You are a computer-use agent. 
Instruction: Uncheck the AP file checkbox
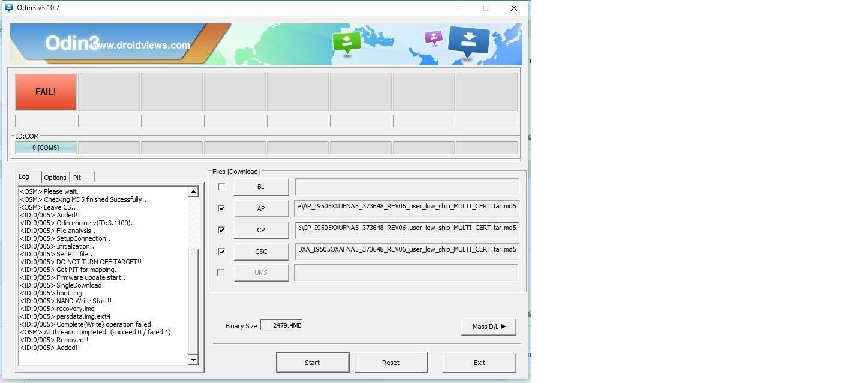(221, 208)
